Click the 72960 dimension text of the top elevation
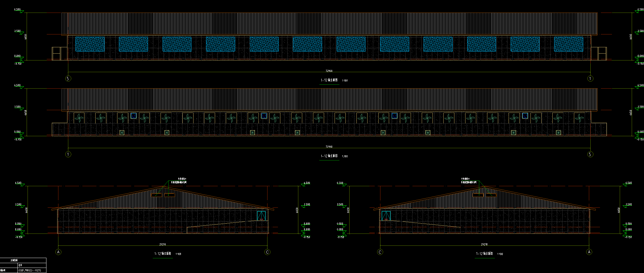Screen dimensions: 644x273 coord(329,71)
